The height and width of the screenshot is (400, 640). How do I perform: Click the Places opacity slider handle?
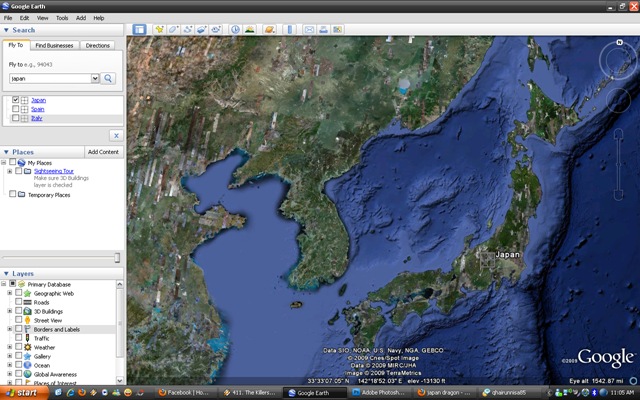[117, 258]
